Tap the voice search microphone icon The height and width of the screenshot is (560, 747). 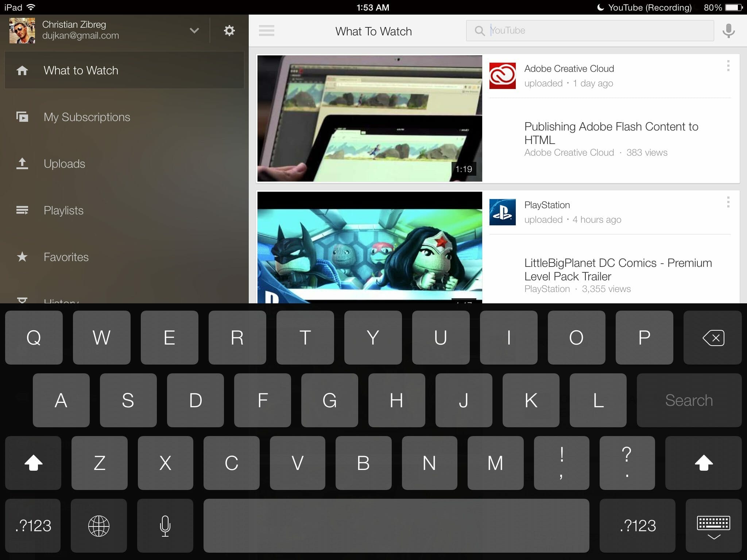[728, 31]
